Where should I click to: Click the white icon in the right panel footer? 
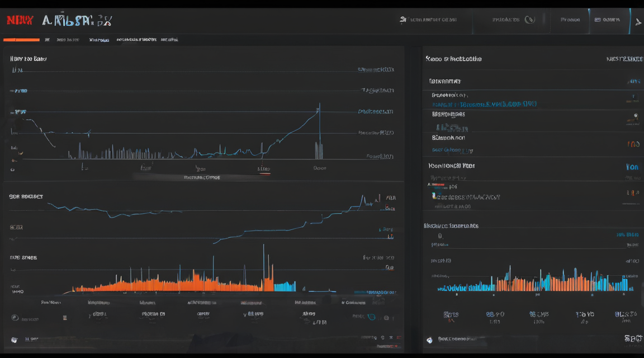[429, 340]
